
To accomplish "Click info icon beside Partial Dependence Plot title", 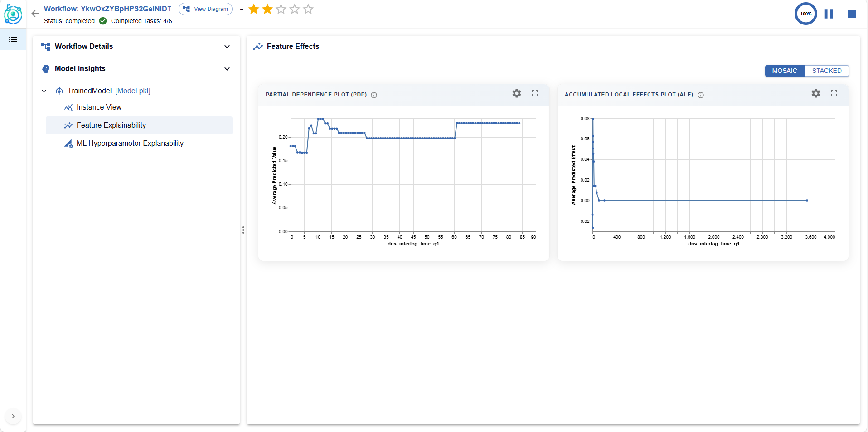I will (374, 95).
